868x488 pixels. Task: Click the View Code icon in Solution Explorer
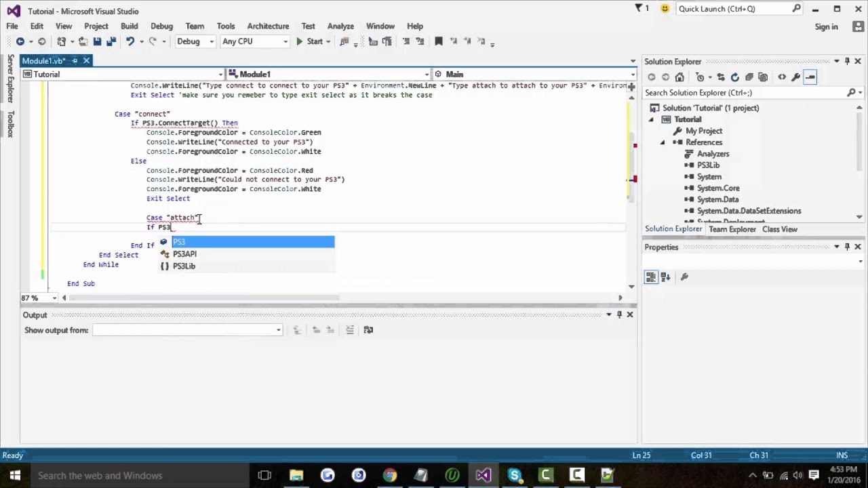[x=782, y=77]
